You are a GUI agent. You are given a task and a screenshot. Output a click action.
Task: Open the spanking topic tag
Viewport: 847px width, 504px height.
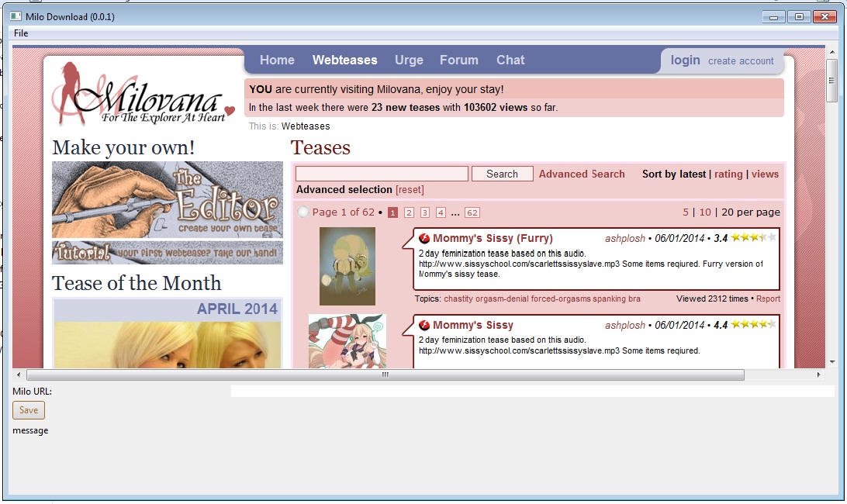click(610, 299)
